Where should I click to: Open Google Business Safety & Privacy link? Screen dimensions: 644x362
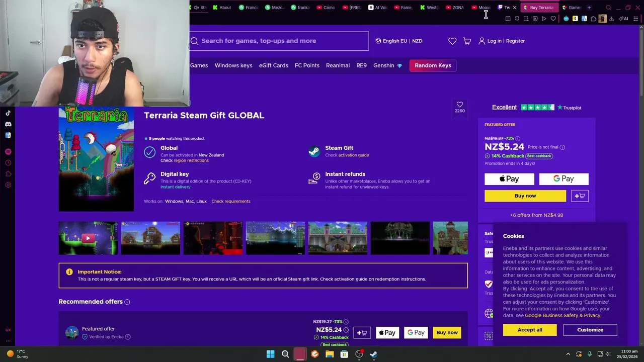(562, 315)
